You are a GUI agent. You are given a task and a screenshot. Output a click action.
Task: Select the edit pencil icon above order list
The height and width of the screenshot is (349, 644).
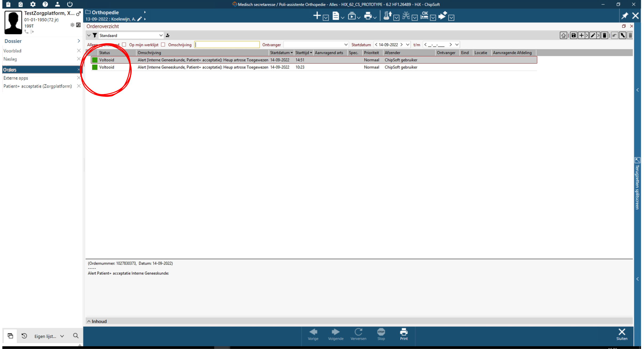coord(593,35)
